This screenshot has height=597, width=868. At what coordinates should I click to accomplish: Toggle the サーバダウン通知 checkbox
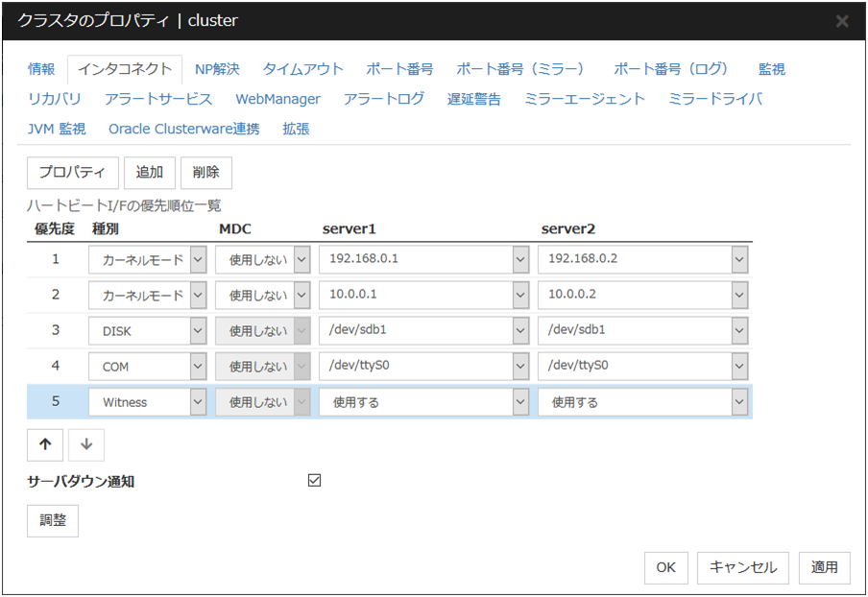click(314, 481)
